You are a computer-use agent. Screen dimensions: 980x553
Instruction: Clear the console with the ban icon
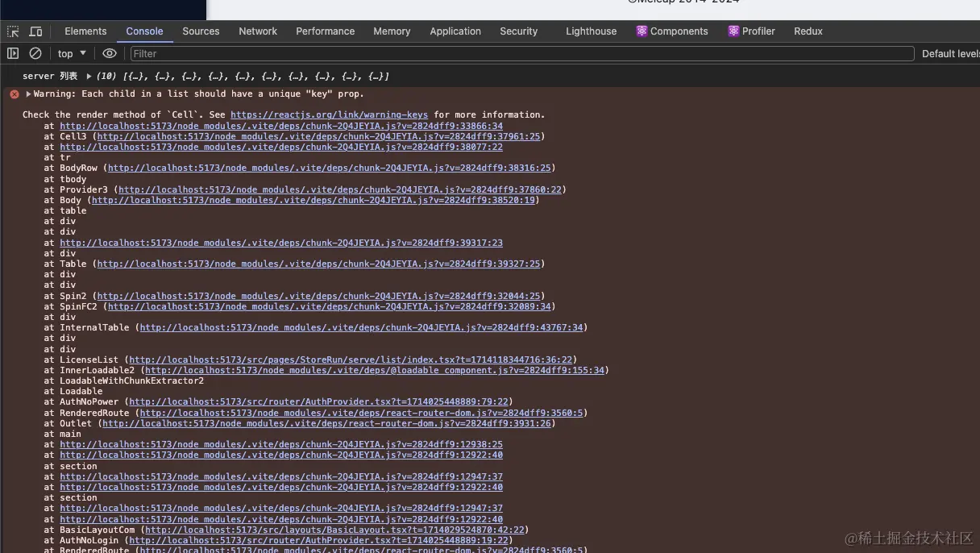(x=35, y=53)
